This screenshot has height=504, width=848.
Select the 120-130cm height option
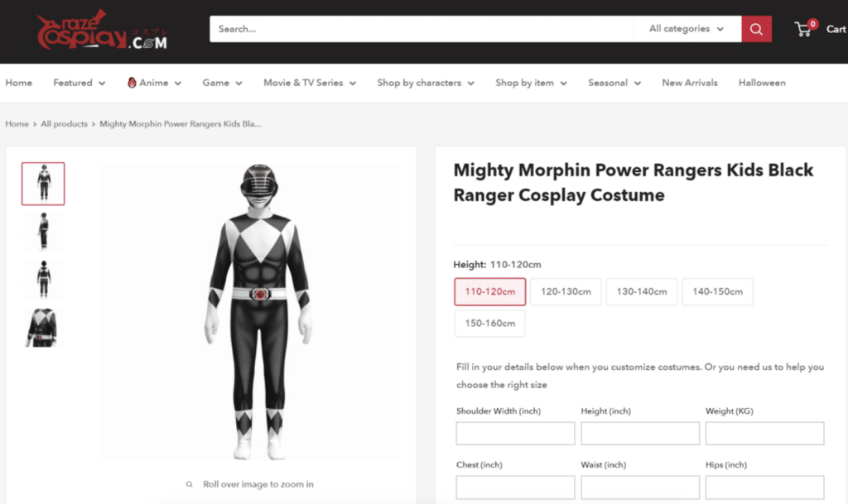coord(566,291)
